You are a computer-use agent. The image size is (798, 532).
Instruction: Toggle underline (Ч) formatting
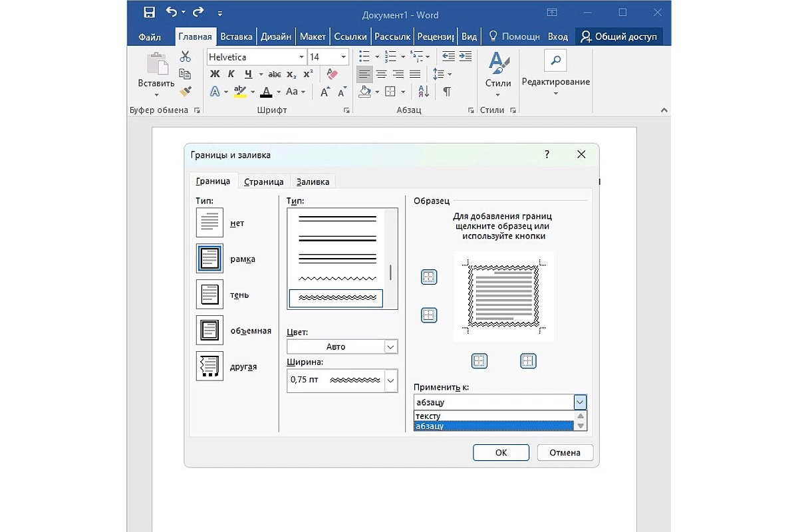(x=248, y=74)
